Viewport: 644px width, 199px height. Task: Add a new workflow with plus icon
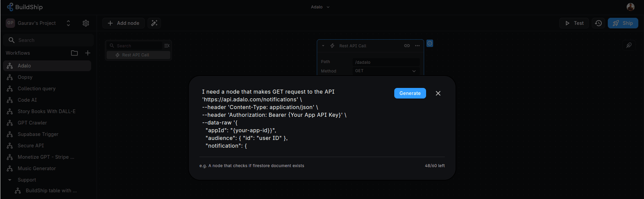click(x=88, y=53)
